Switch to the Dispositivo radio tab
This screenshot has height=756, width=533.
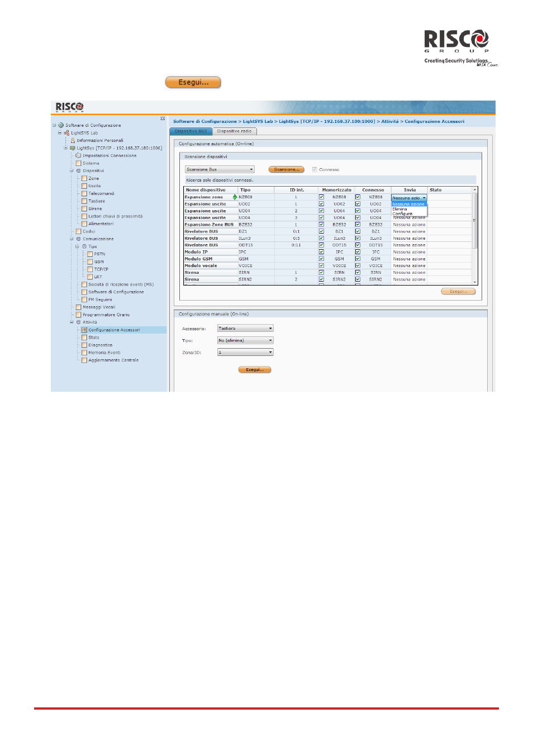(234, 131)
